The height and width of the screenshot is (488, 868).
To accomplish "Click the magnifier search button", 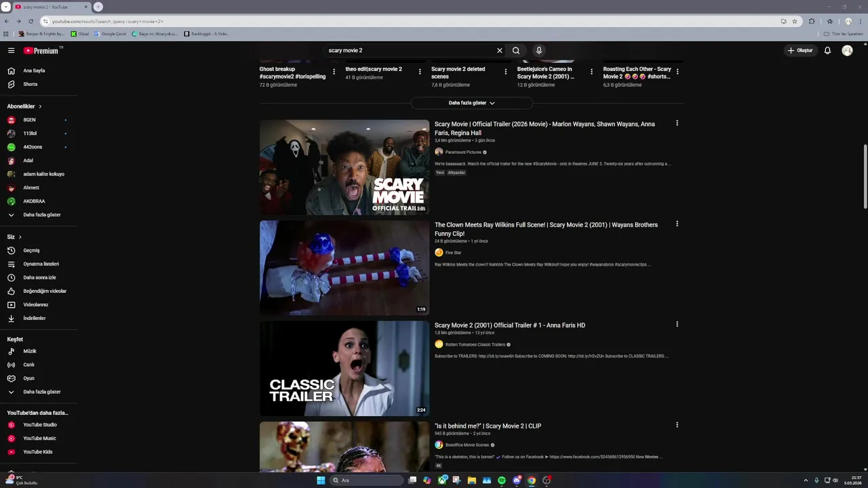I will point(516,50).
